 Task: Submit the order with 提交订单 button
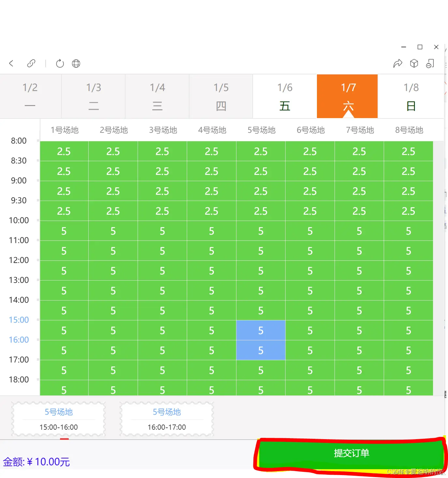click(x=351, y=453)
